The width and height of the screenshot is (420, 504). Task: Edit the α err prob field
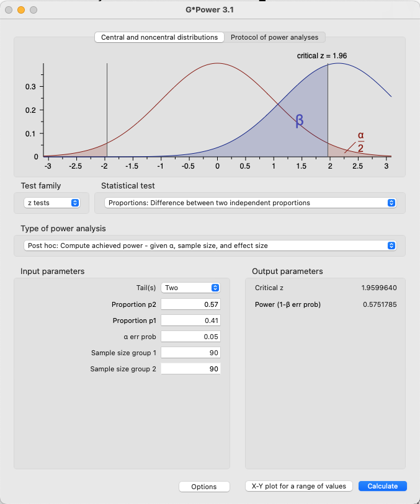192,337
